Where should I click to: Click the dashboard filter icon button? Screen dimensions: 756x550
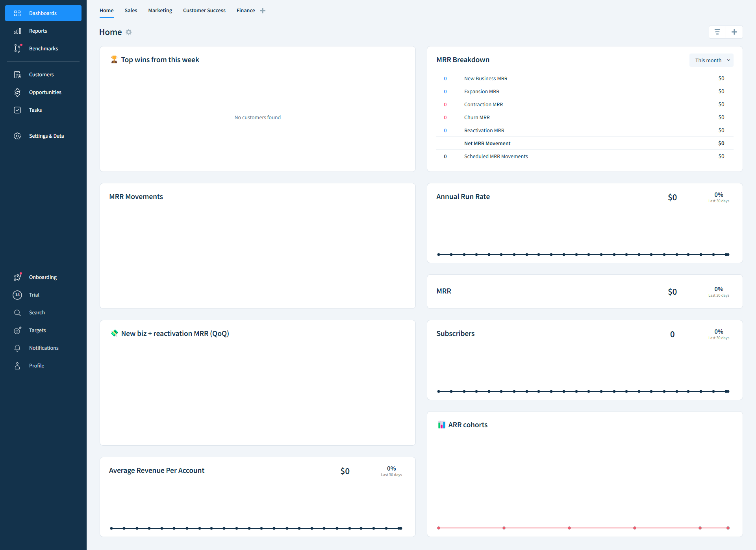pos(717,32)
